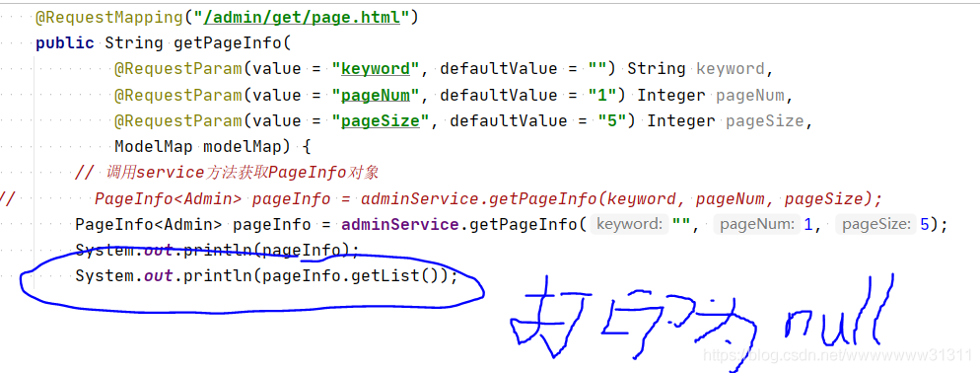Viewport: 980px width, 373px height.
Task: Click the "pageNum:" inlay parameter hint
Action: tap(757, 224)
